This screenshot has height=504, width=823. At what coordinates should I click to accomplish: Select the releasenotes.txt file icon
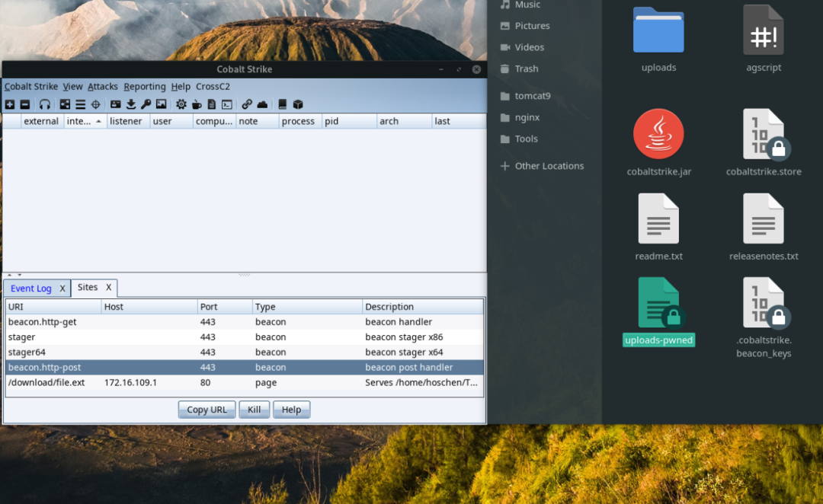763,219
